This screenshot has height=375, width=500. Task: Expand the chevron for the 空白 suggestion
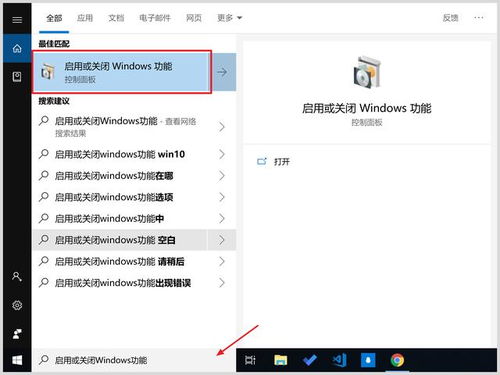pos(222,240)
